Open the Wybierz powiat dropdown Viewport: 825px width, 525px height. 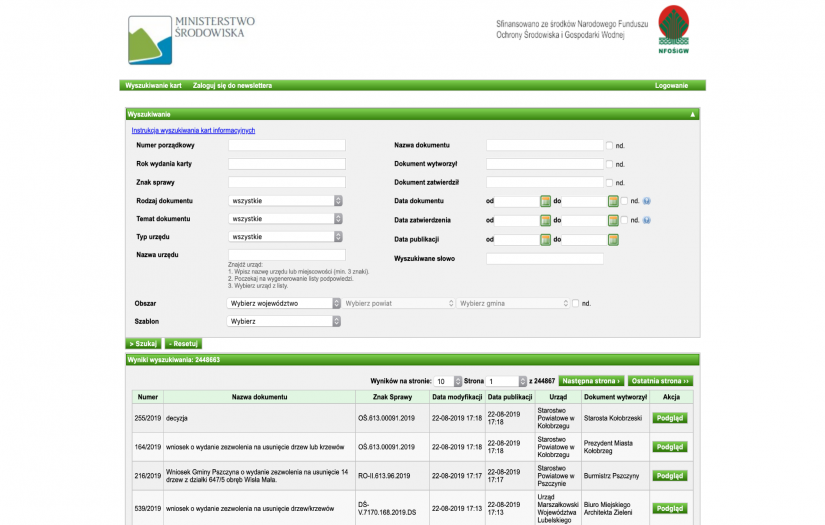398,304
